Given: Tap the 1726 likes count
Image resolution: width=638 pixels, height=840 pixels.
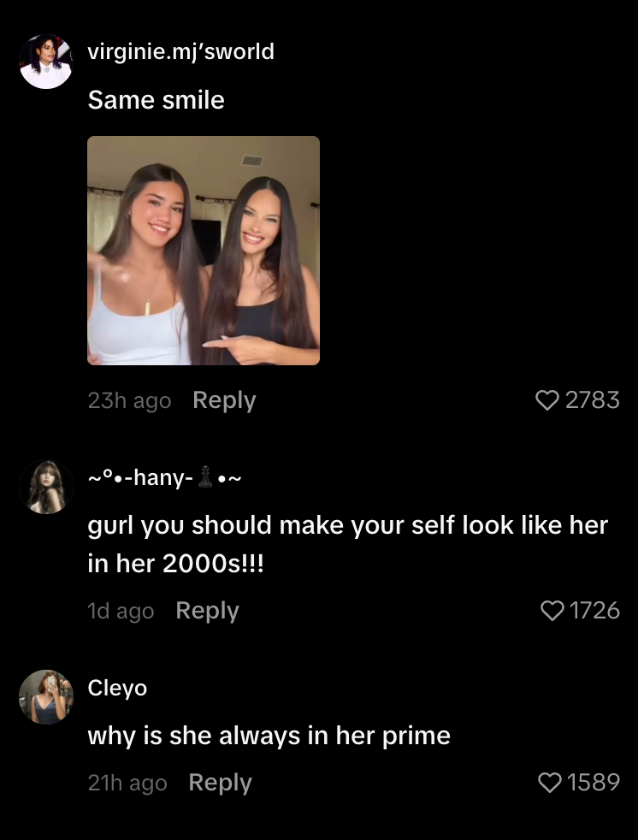Looking at the screenshot, I should tap(594, 610).
